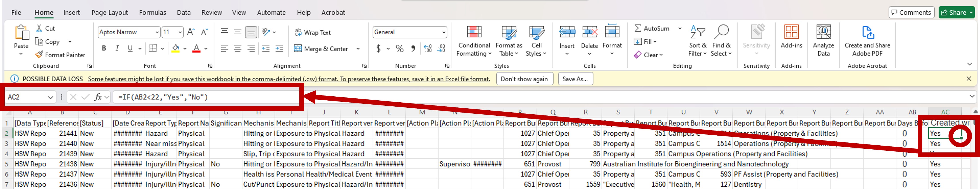Click in the formula bar text

[x=163, y=97]
